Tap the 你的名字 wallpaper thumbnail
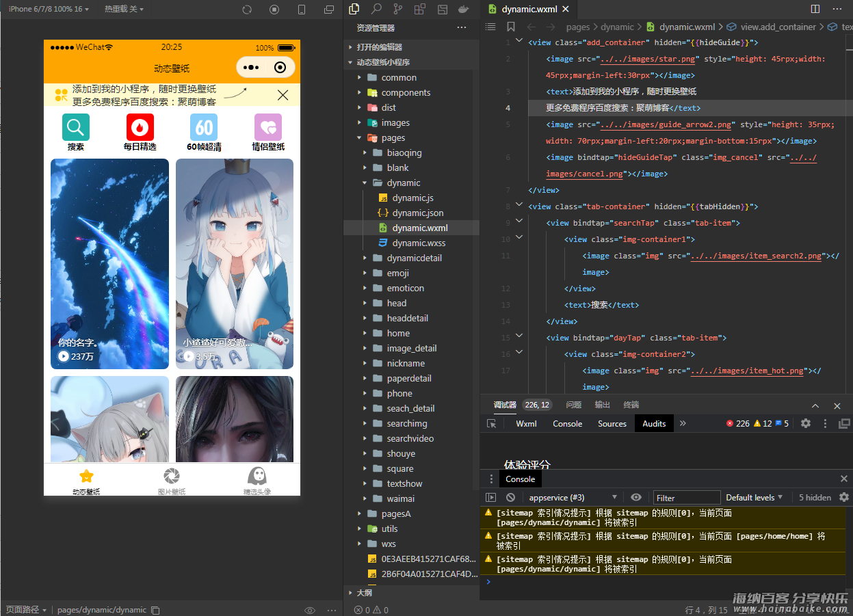The height and width of the screenshot is (616, 853). click(109, 264)
